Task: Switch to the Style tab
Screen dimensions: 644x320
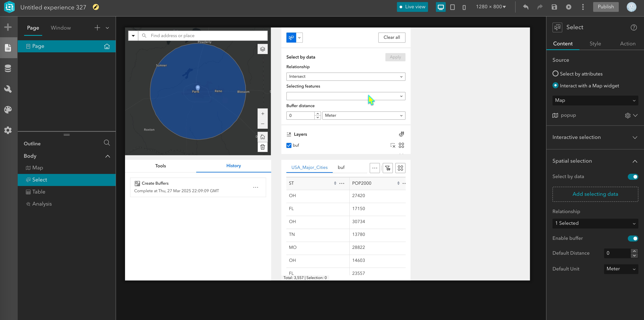Action: coord(595,43)
